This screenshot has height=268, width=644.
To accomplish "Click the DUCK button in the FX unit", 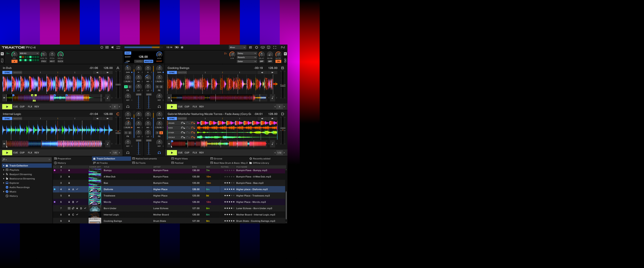I will coord(61,61).
